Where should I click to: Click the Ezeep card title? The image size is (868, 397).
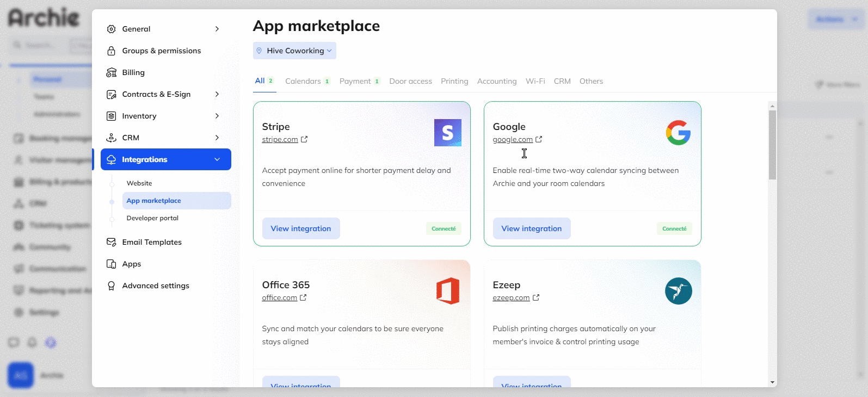507,285
